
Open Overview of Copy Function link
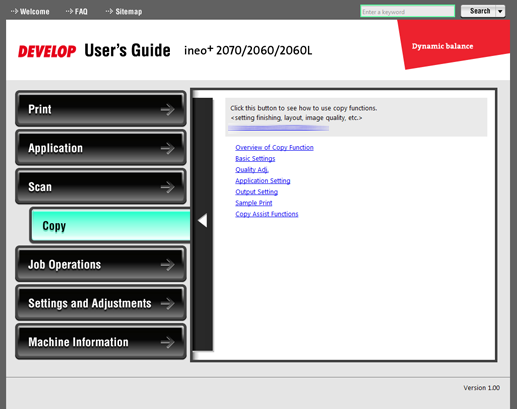click(274, 147)
